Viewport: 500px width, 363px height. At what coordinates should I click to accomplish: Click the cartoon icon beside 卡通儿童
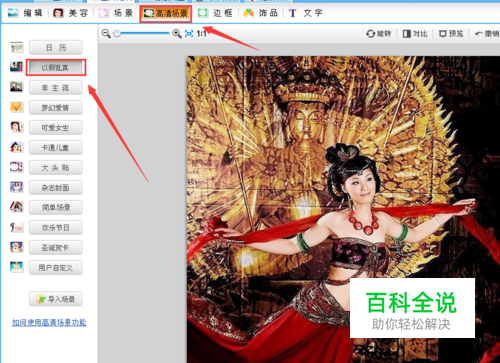pyautogui.click(x=16, y=147)
